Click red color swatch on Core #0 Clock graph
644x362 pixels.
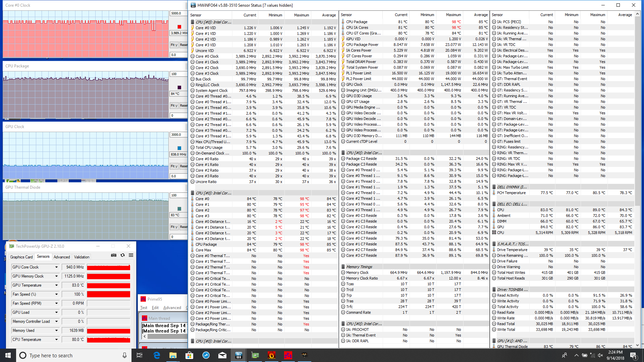(x=179, y=27)
